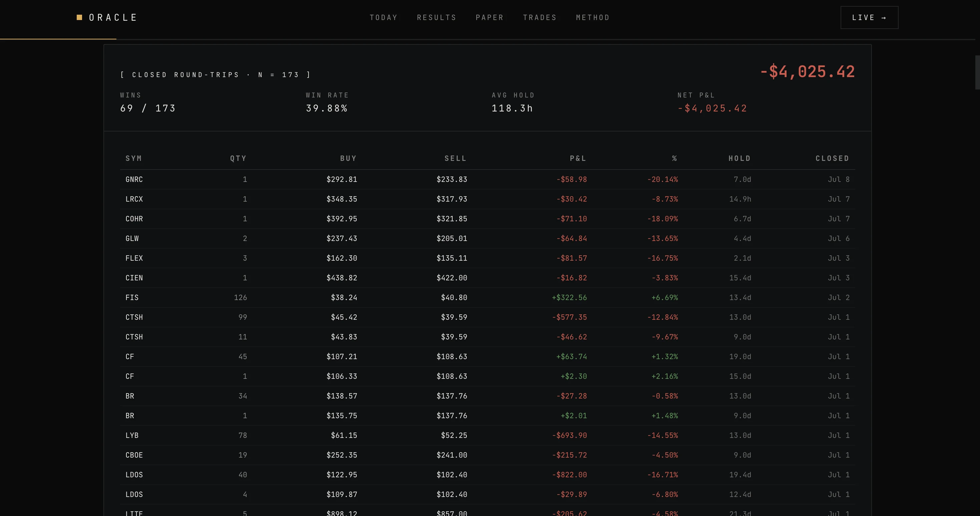Open the ORACLE home wordmark
980x516 pixels.
113,17
